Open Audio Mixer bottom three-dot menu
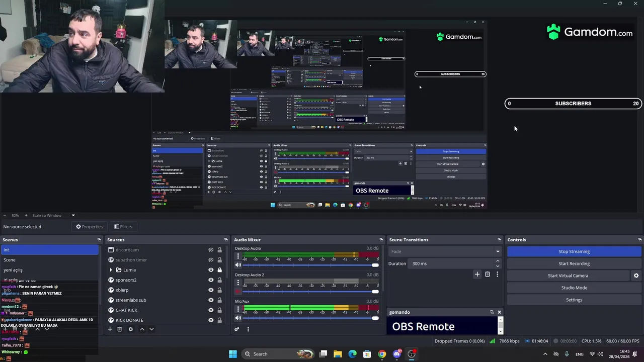The image size is (644, 362). pos(248,329)
